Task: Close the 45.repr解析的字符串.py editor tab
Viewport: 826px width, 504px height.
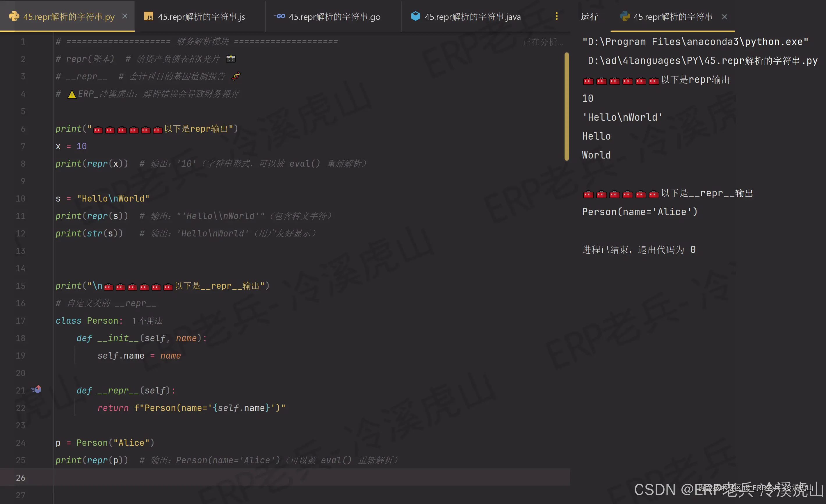Action: (125, 16)
